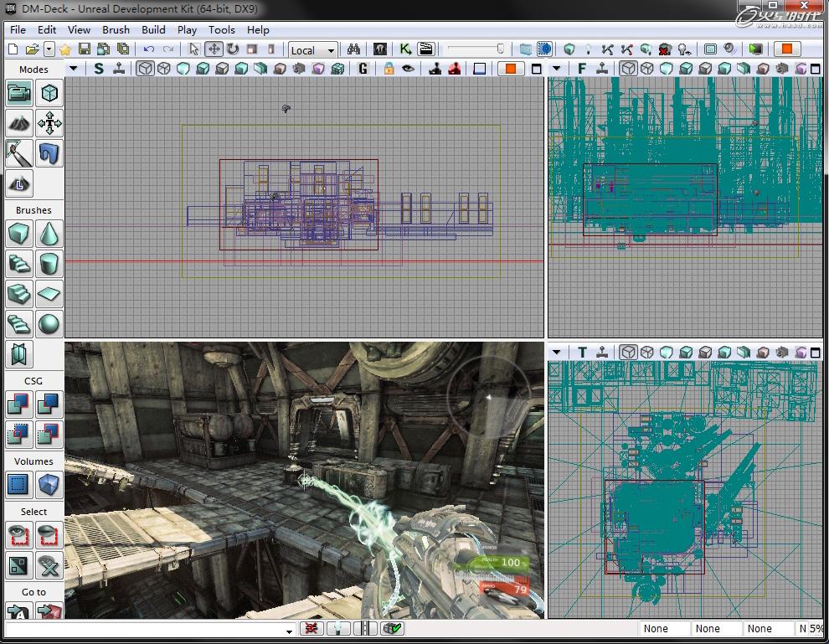Save the current level floppy icon
The image size is (829, 644).
[x=84, y=49]
